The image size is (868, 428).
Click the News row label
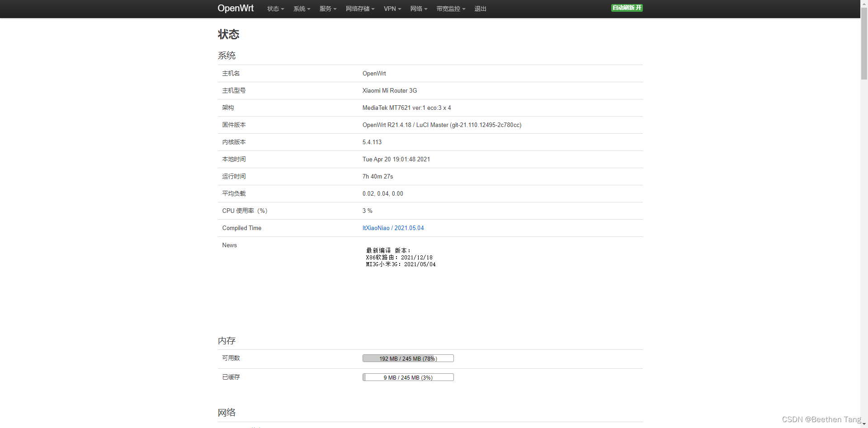(x=229, y=245)
